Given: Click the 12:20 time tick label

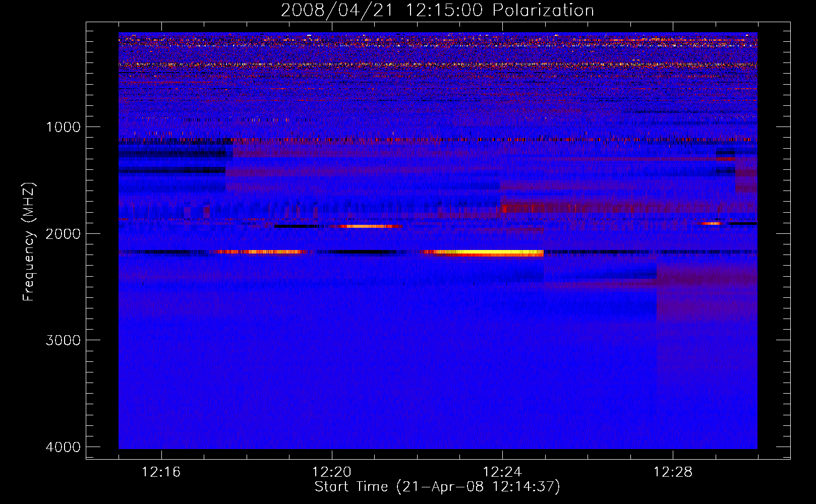Looking at the screenshot, I should pos(332,472).
